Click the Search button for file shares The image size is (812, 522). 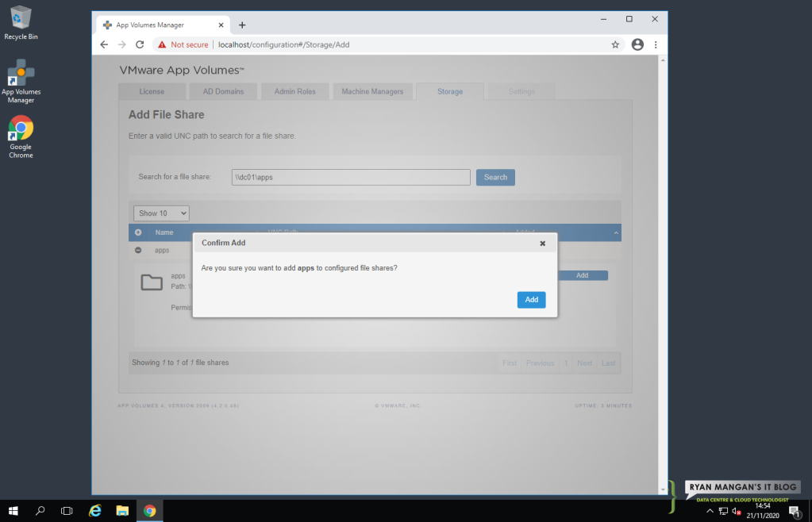coord(495,177)
